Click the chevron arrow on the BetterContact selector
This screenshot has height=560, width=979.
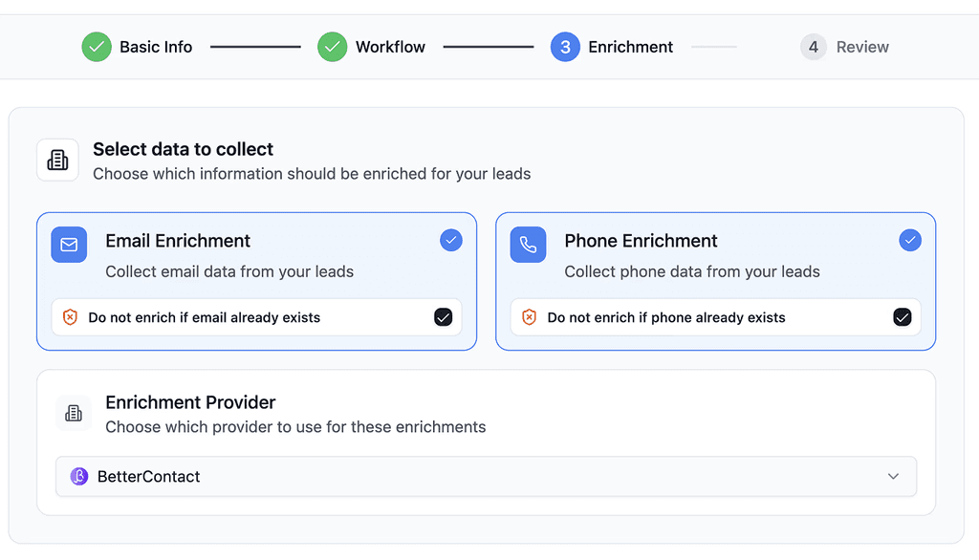point(893,476)
